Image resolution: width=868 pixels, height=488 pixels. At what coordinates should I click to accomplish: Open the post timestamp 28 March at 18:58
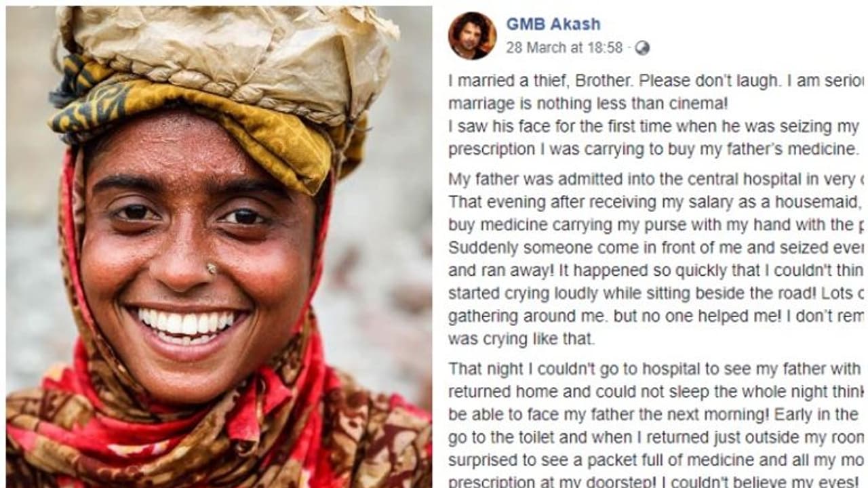click(564, 48)
